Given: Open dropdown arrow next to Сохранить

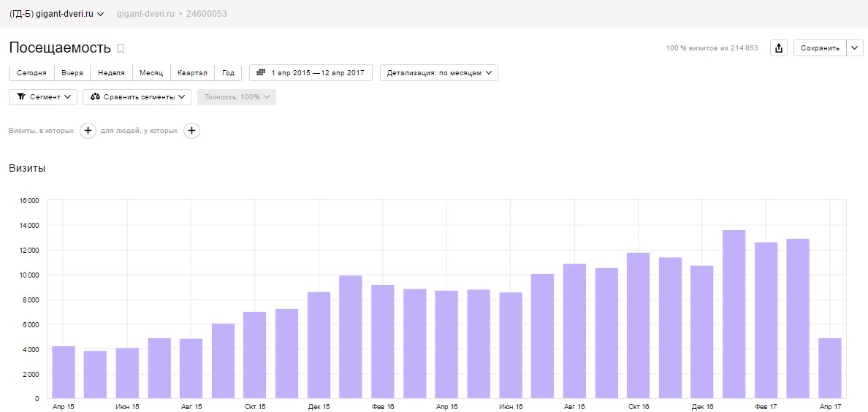Looking at the screenshot, I should point(855,48).
